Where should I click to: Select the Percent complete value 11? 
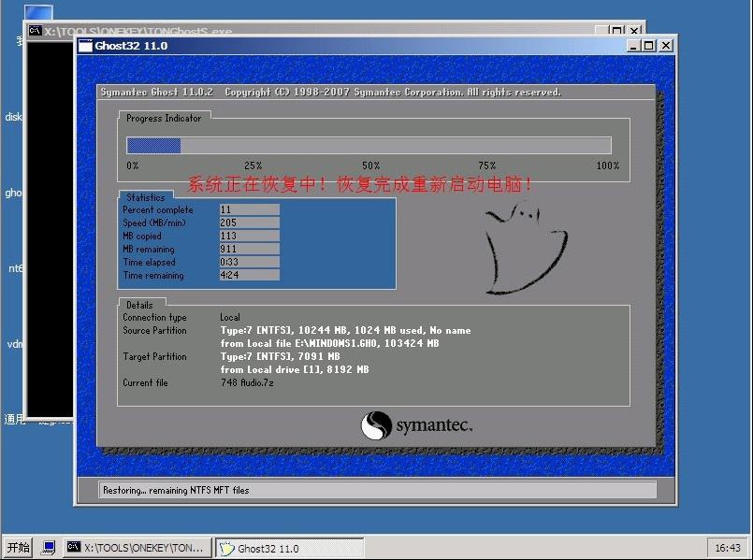(x=249, y=209)
